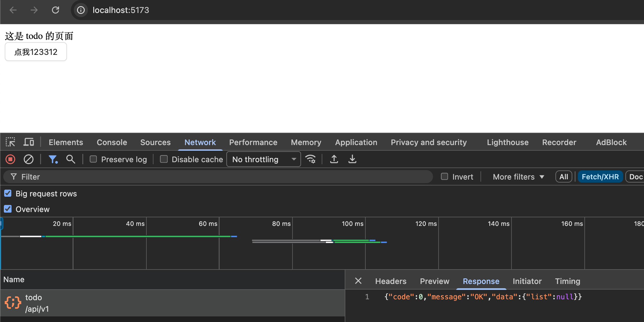Toggle device toolbar emulation icon
Viewport: 644px width, 322px height.
click(x=29, y=142)
